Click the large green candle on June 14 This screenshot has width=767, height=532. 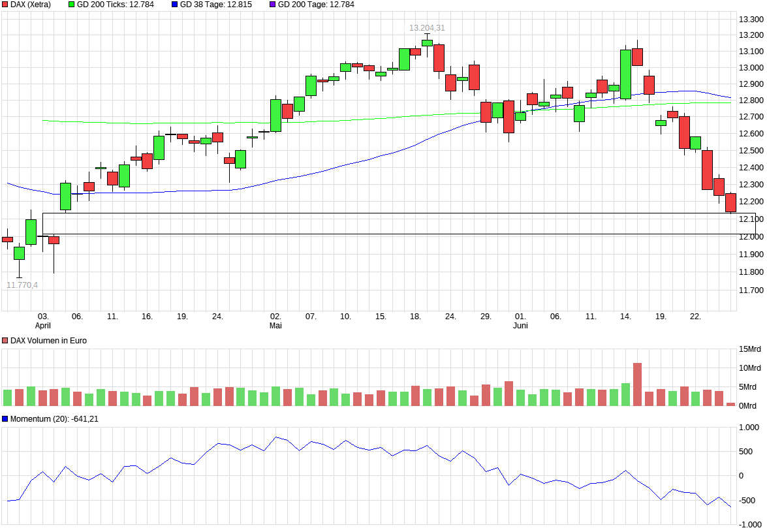625,74
